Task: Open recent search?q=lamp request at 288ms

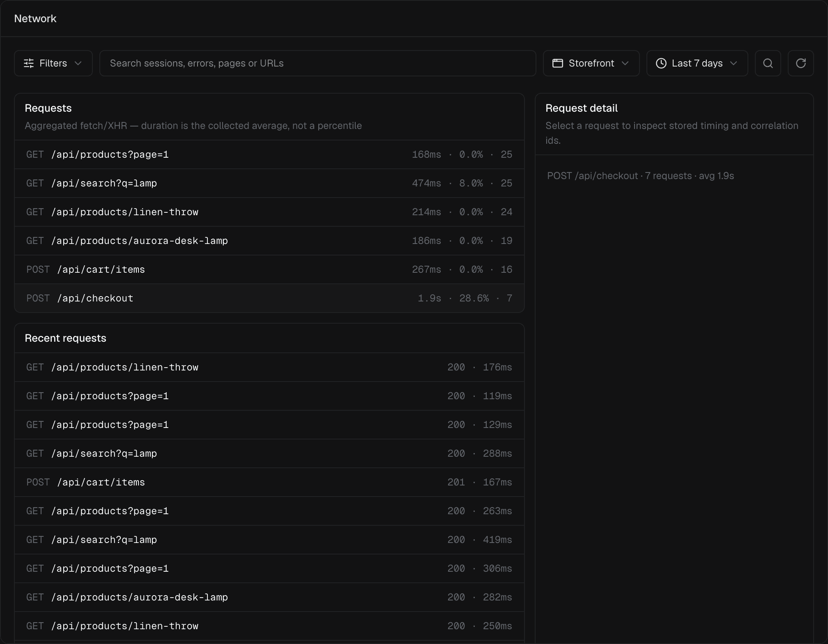Action: (269, 453)
